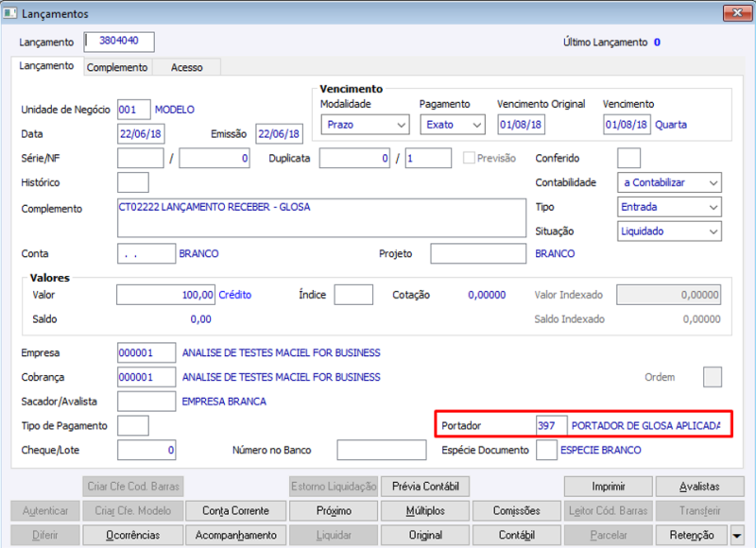Click the MODELO business unit name

pyautogui.click(x=175, y=110)
